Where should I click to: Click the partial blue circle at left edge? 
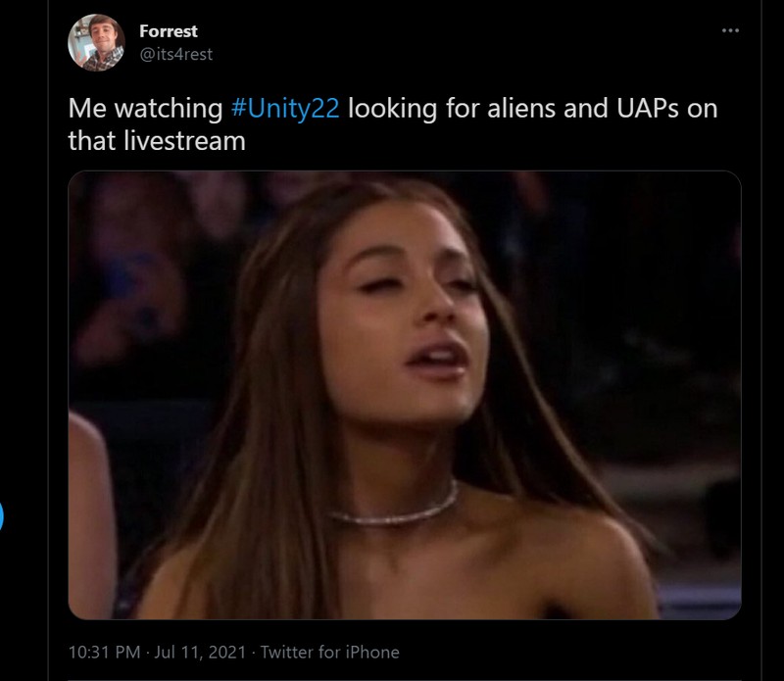click(x=1, y=516)
